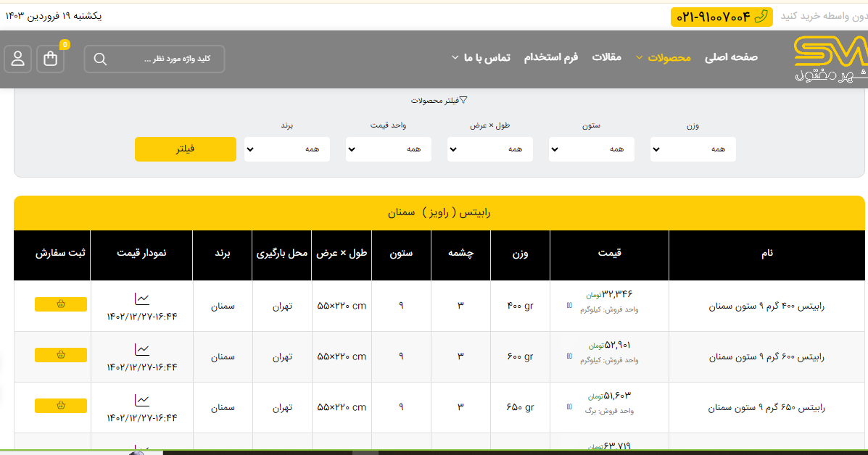Image resolution: width=868 pixels, height=455 pixels.
Task: Open the shopping cart icon
Action: (x=51, y=59)
